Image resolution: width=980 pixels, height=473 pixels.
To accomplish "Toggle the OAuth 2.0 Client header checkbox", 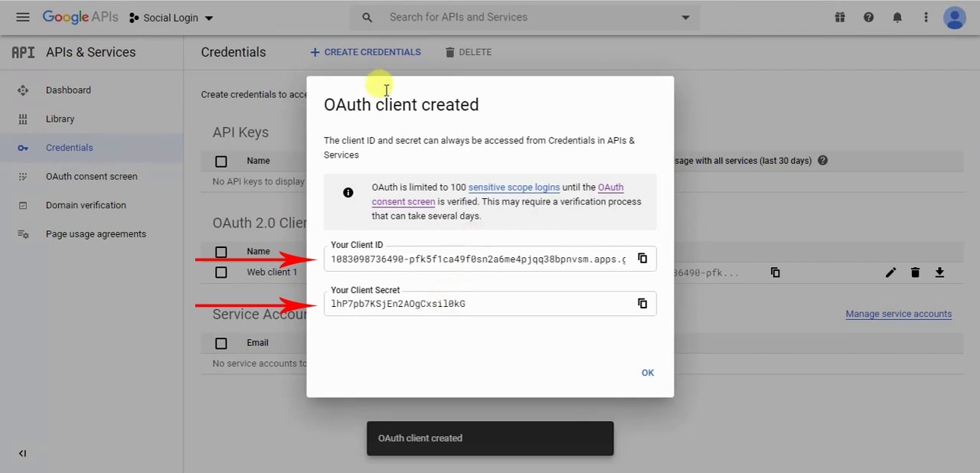I will point(221,252).
